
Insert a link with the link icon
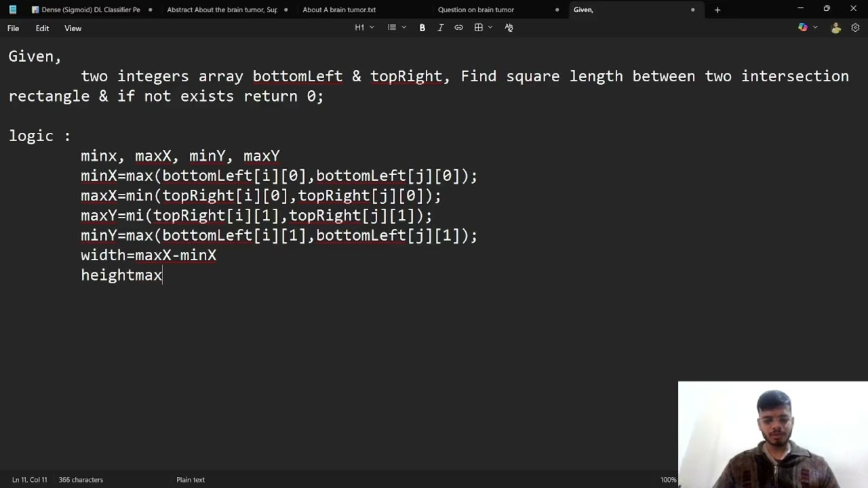click(x=458, y=28)
